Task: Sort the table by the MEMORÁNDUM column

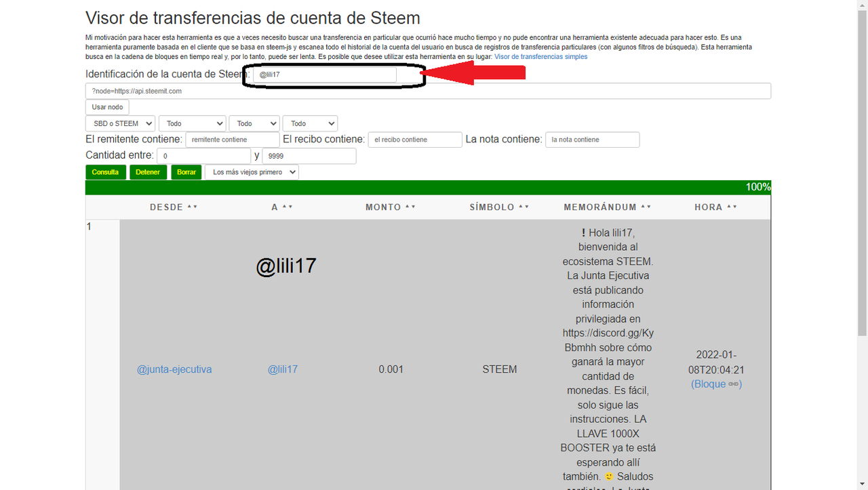Action: [x=608, y=207]
